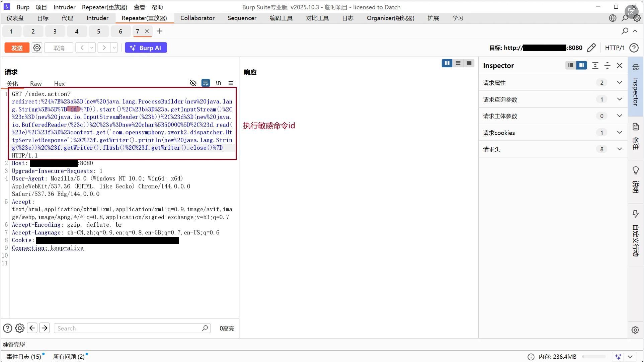This screenshot has height=362, width=644.
Task: Add a new Repeater tab
Action: pyautogui.click(x=160, y=31)
